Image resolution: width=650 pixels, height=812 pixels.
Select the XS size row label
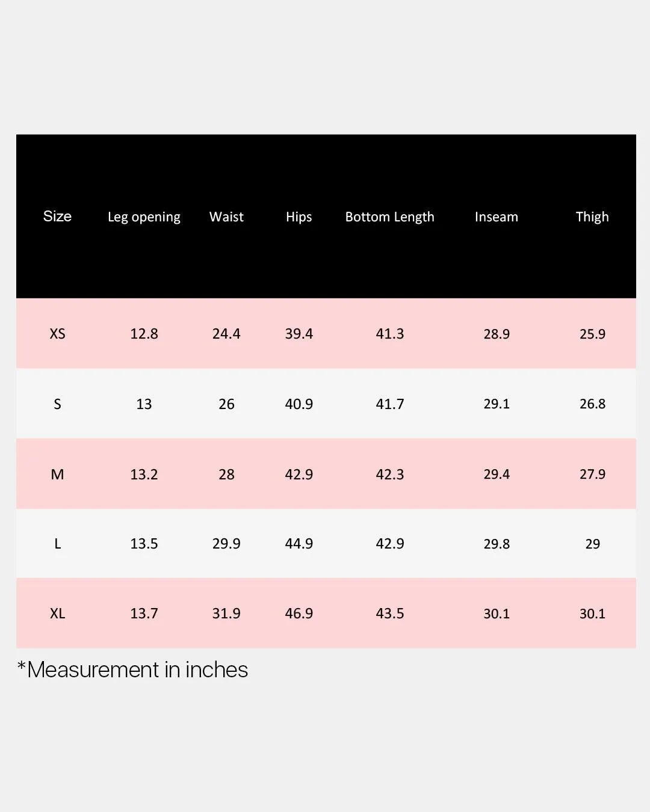[57, 334]
